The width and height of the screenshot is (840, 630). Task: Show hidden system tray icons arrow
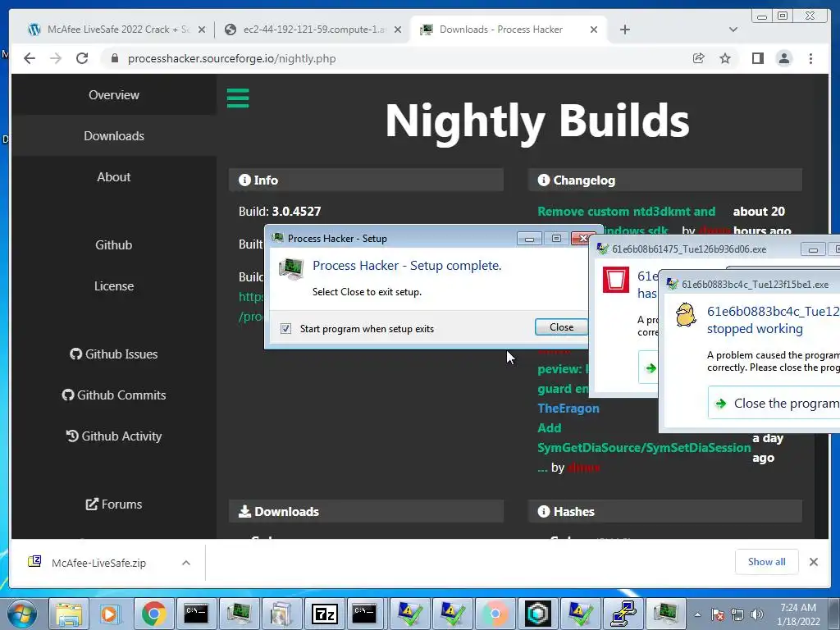click(697, 614)
